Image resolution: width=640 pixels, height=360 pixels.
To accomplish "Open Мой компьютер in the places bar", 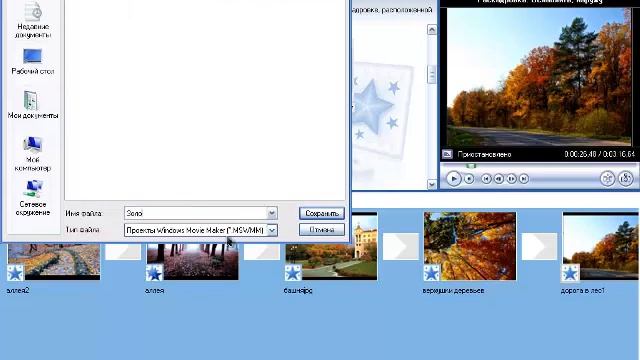I will [33, 154].
